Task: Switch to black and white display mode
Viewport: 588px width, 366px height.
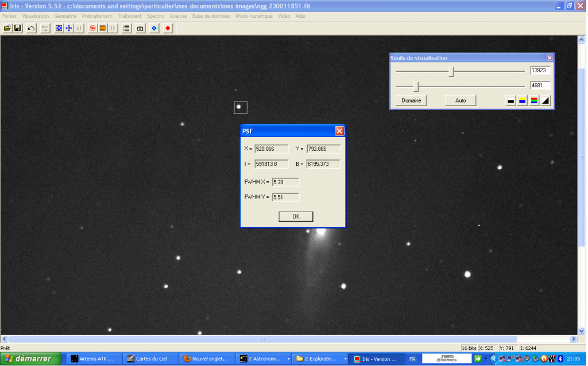Action: pyautogui.click(x=511, y=100)
